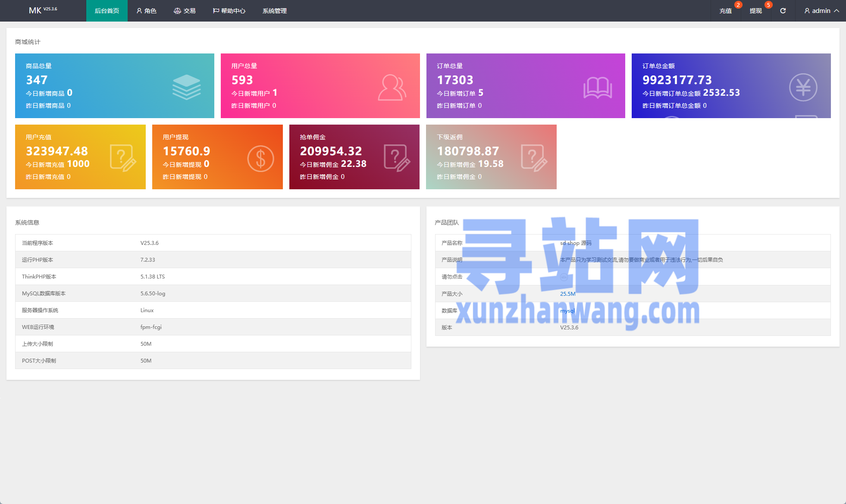Image resolution: width=846 pixels, height=504 pixels.
Task: Open the 角色 menu
Action: (146, 11)
